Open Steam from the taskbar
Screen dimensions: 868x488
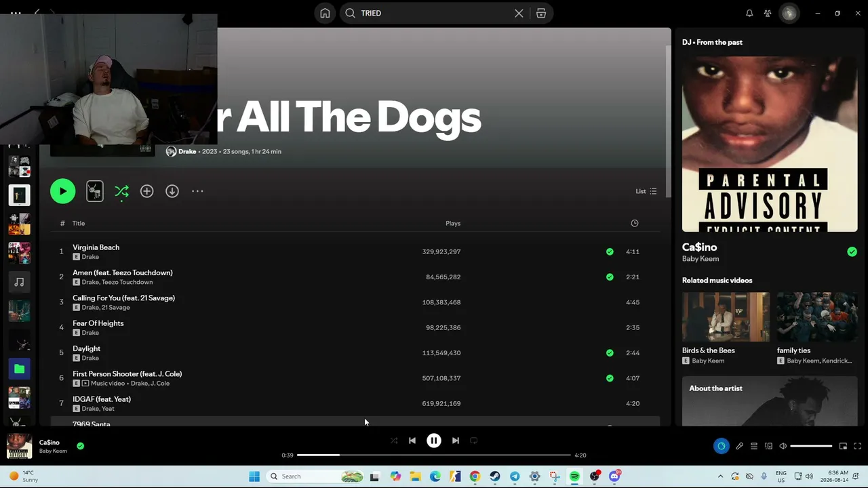[x=495, y=476]
